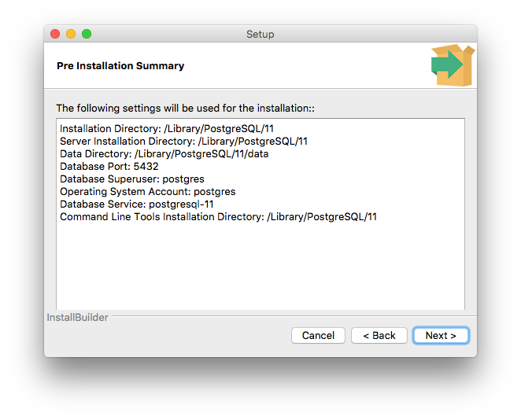Click the Next > button
521x420 pixels.
coord(441,335)
